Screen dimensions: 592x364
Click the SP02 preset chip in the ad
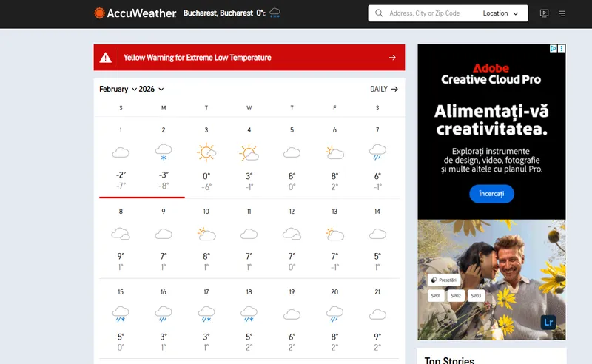click(456, 296)
